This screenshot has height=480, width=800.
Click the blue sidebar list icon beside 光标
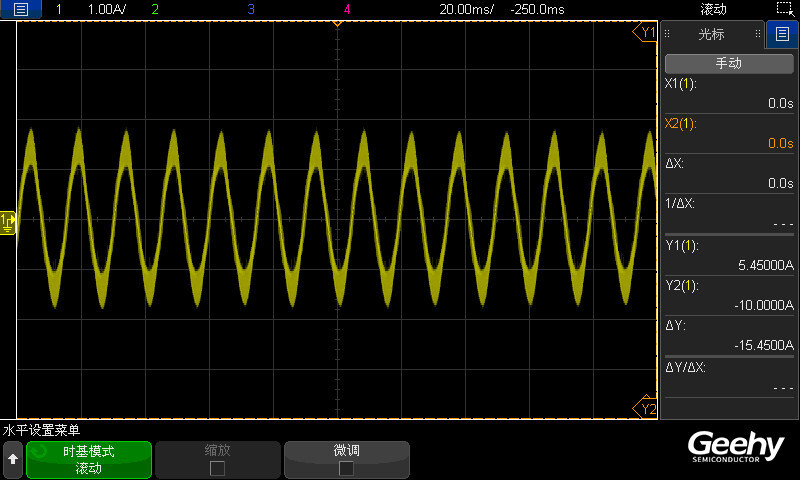[x=781, y=34]
